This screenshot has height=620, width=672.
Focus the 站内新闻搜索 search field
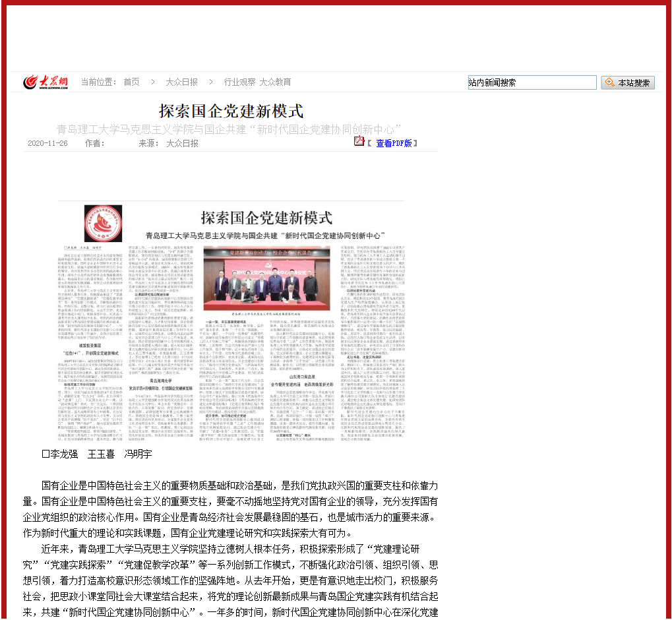pos(532,82)
